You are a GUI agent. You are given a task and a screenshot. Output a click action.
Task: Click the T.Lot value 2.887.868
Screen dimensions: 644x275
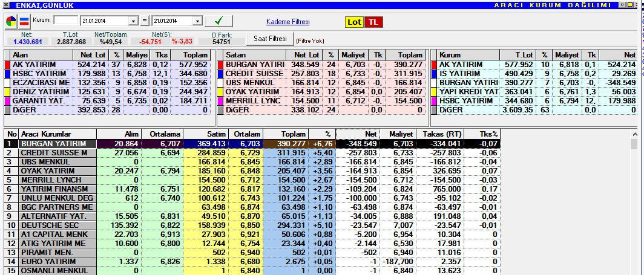[x=71, y=42]
